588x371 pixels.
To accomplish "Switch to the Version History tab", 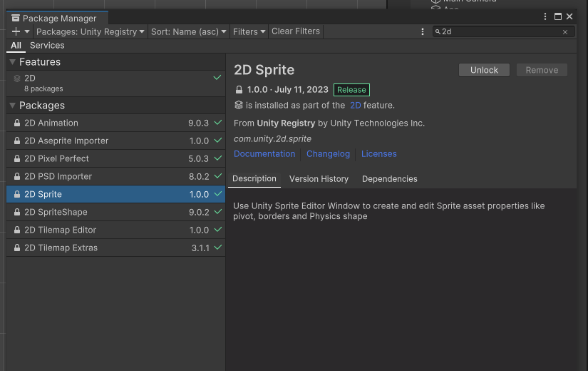I will pyautogui.click(x=319, y=179).
